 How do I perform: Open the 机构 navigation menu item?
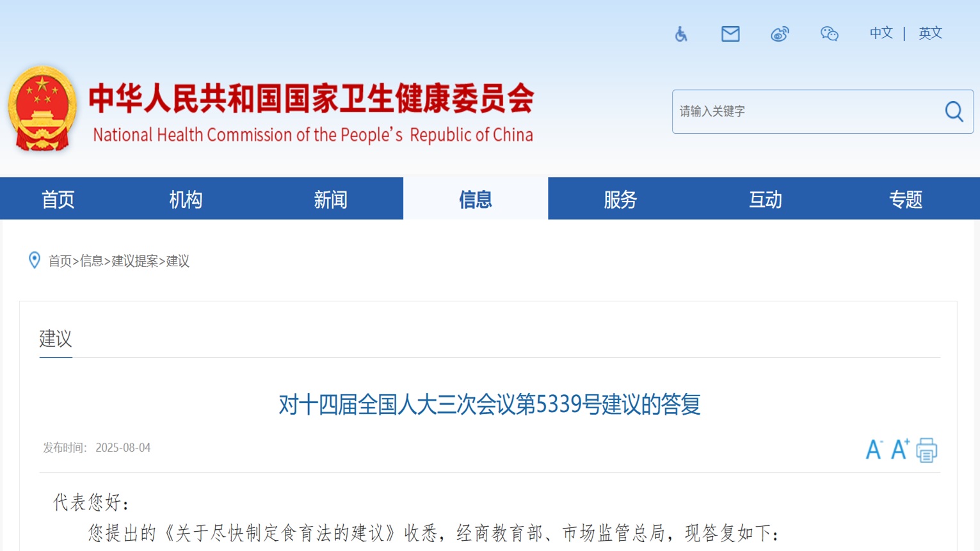(x=186, y=200)
